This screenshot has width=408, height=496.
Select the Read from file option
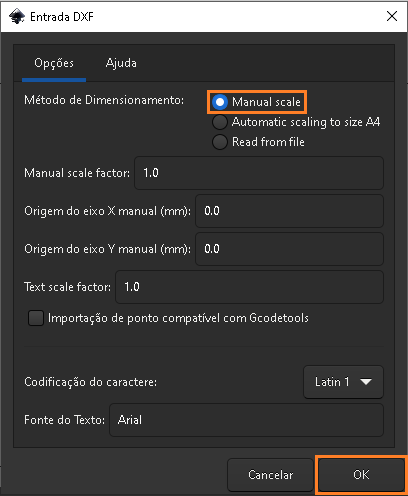tap(220, 142)
